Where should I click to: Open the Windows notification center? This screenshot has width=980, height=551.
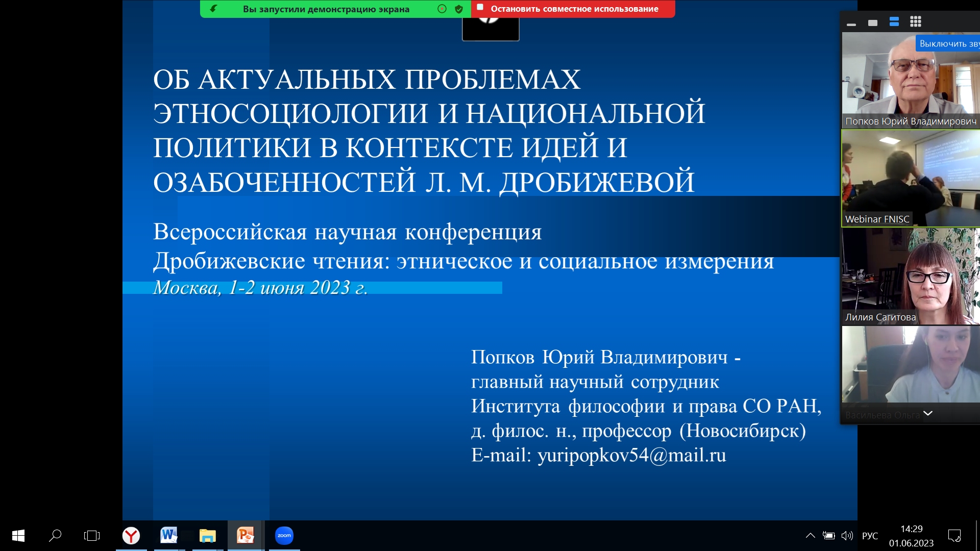tap(954, 535)
